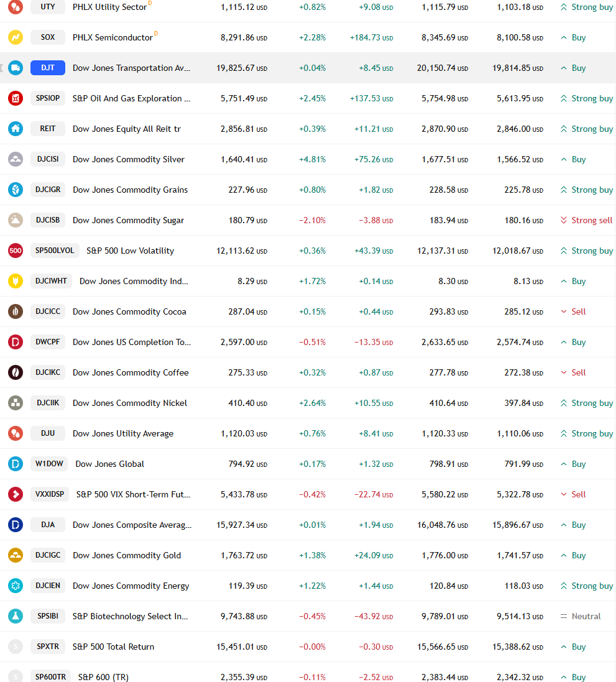This screenshot has width=616, height=682.
Task: Select the SOX ticker badge
Action: point(48,37)
